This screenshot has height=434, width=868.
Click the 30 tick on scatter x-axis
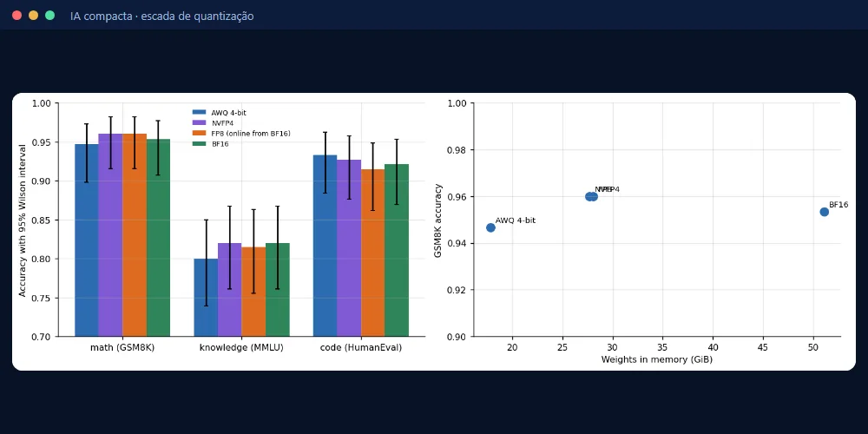tap(613, 347)
